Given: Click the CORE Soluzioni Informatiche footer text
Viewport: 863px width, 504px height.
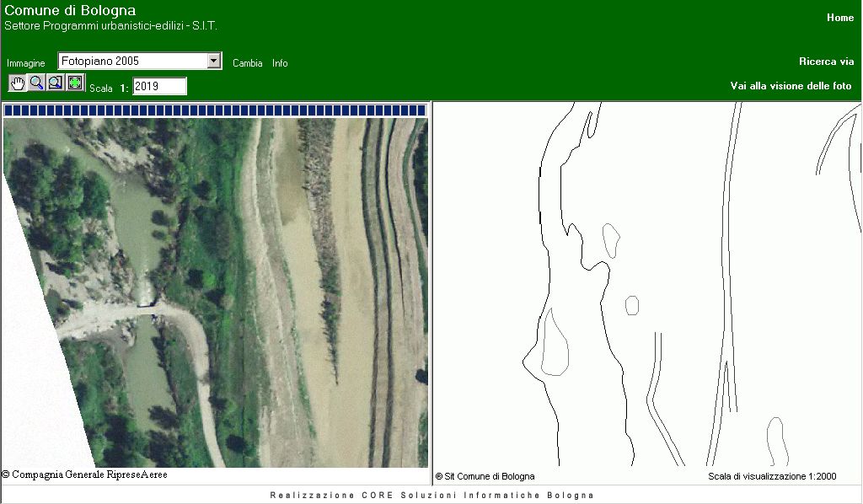Looking at the screenshot, I should [x=431, y=496].
